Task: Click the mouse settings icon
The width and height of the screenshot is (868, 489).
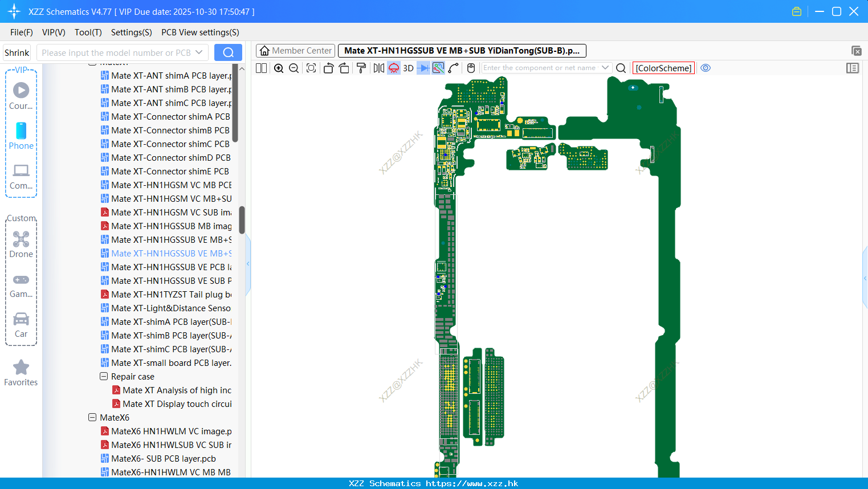Action: tap(471, 68)
